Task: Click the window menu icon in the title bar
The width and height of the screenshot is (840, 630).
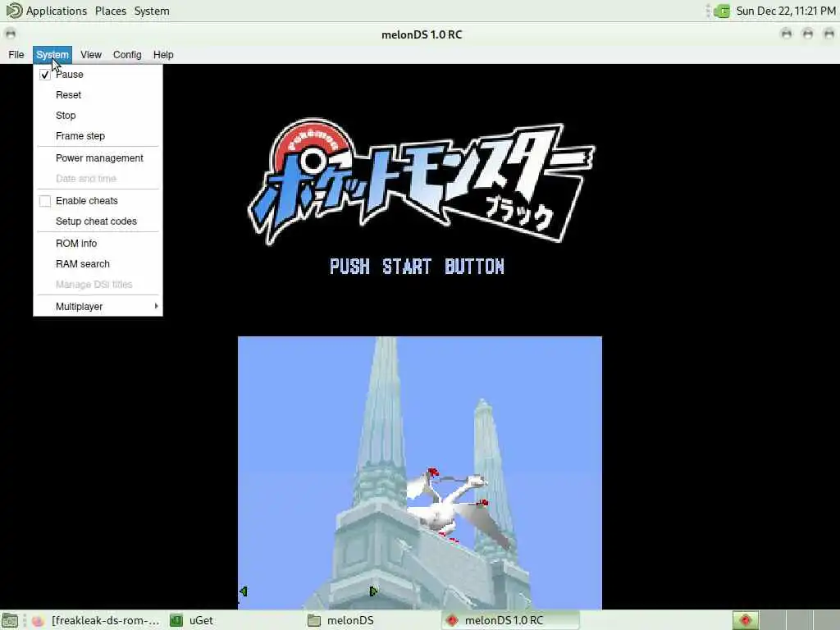Action: tap(10, 34)
